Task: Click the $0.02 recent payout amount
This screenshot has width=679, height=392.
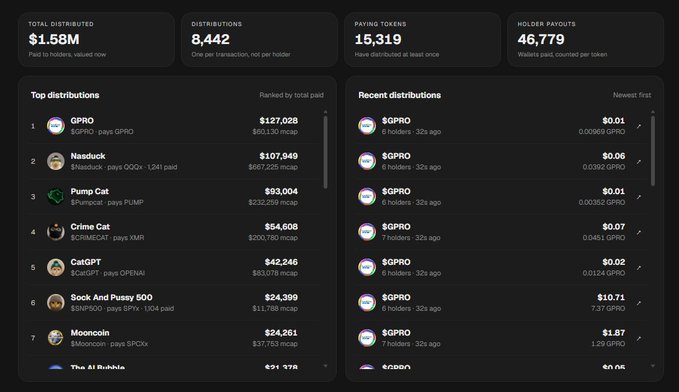Action: (614, 262)
